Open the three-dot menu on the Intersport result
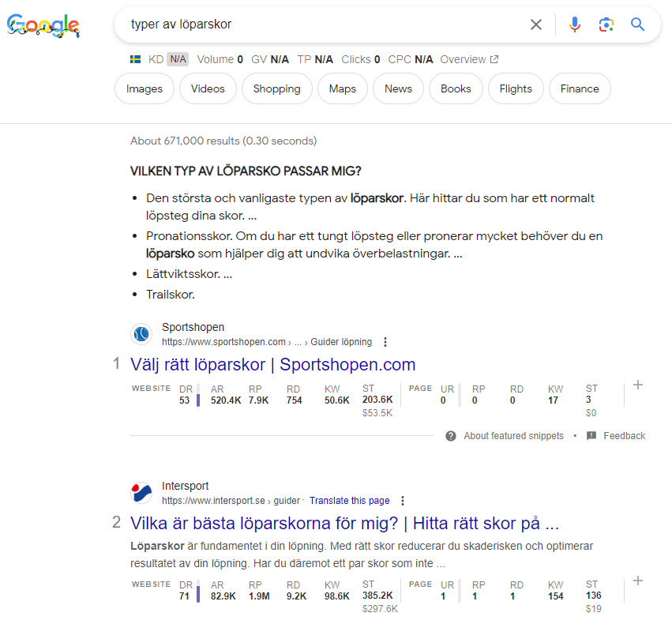 click(403, 500)
